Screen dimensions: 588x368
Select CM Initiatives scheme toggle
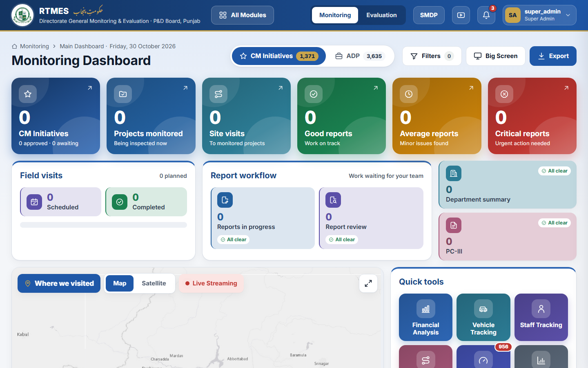click(279, 56)
